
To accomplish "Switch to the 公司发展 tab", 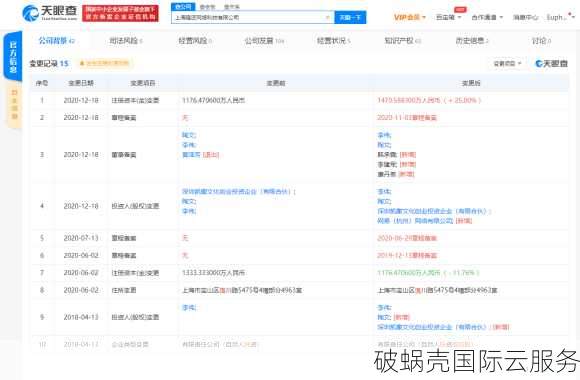I will point(264,41).
